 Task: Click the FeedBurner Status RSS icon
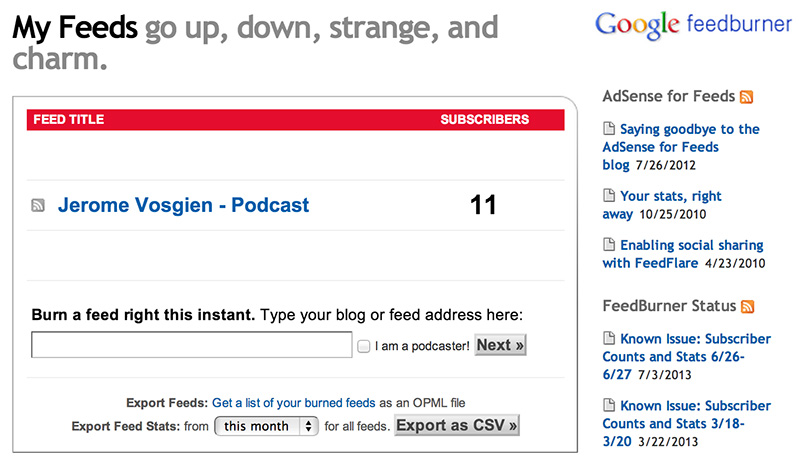pos(747,306)
